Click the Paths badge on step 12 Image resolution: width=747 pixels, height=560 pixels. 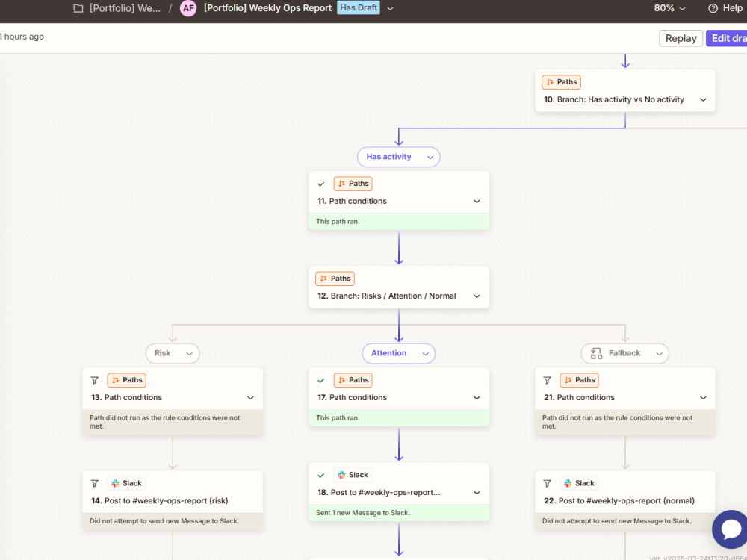click(335, 278)
